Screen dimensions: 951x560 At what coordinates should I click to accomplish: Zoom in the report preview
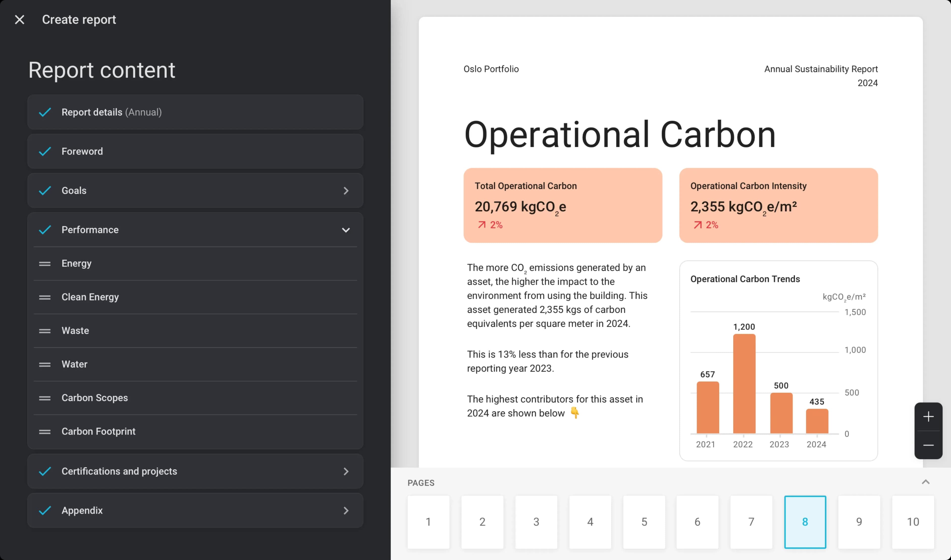pos(928,417)
